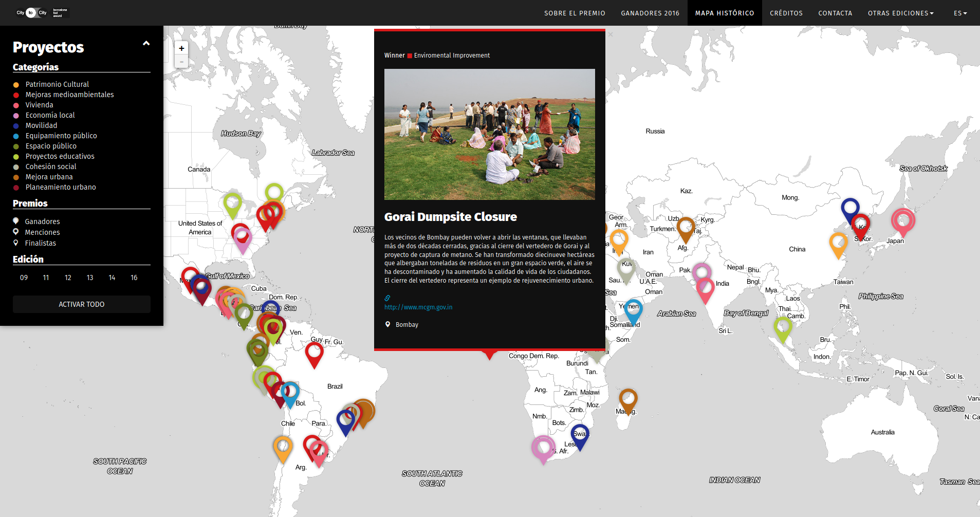Click the Activar Todo button
The height and width of the screenshot is (517, 980).
82,304
